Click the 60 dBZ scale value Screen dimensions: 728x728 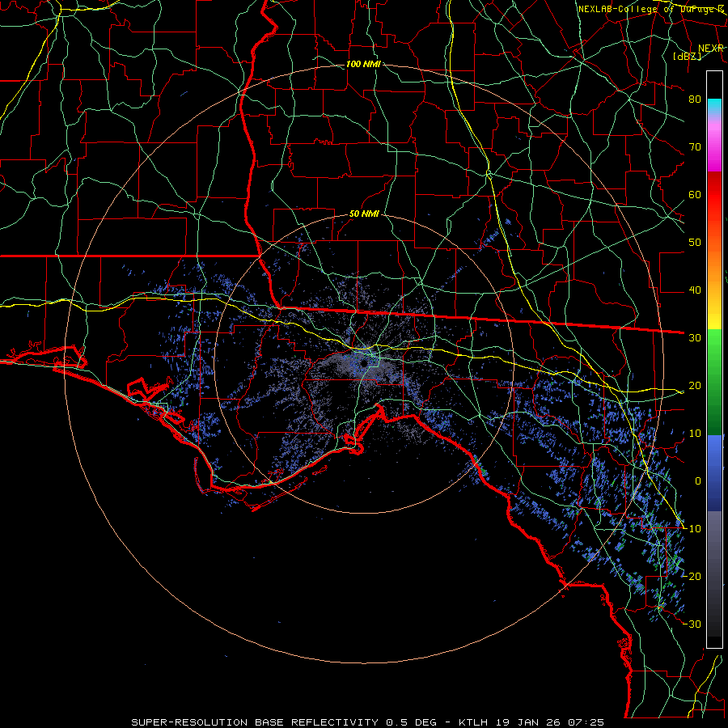tap(695, 194)
